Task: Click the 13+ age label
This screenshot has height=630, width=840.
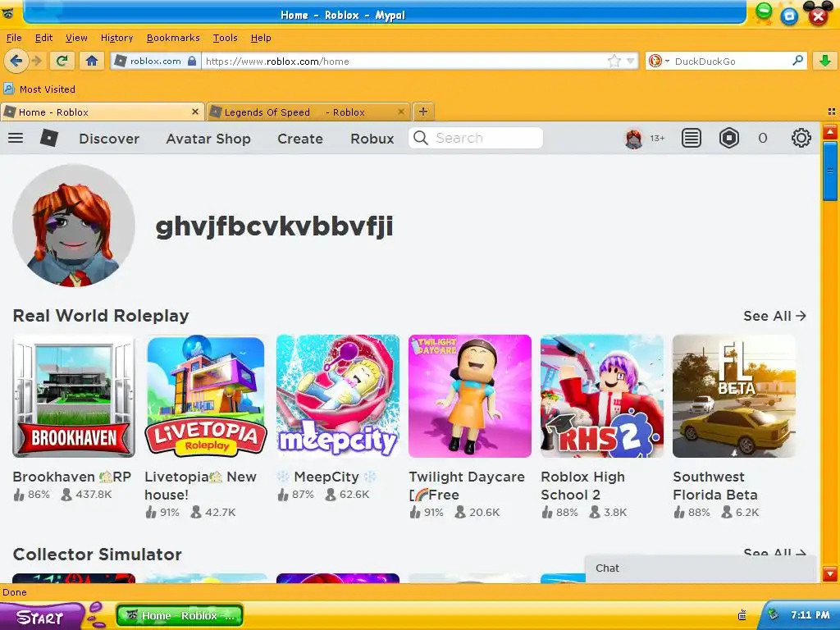Action: click(x=657, y=138)
